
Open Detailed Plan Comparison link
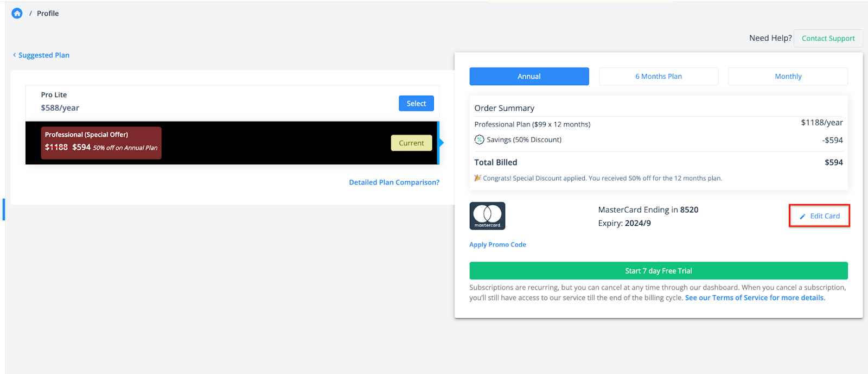tap(394, 182)
